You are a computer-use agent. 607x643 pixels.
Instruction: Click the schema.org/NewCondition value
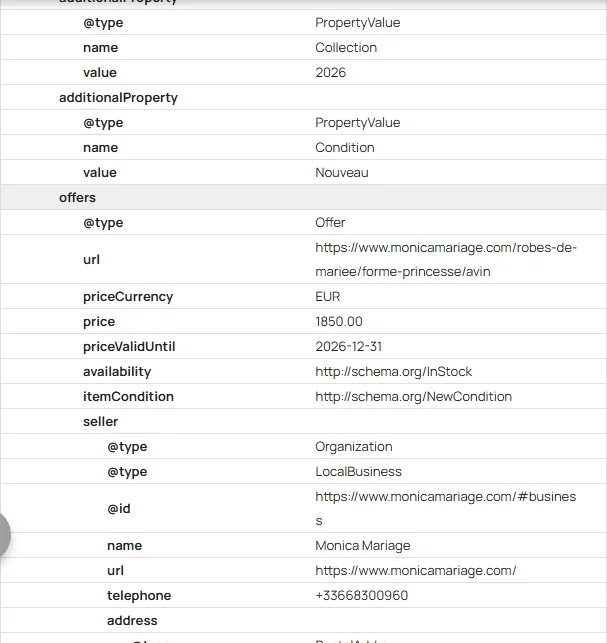pyautogui.click(x=413, y=397)
